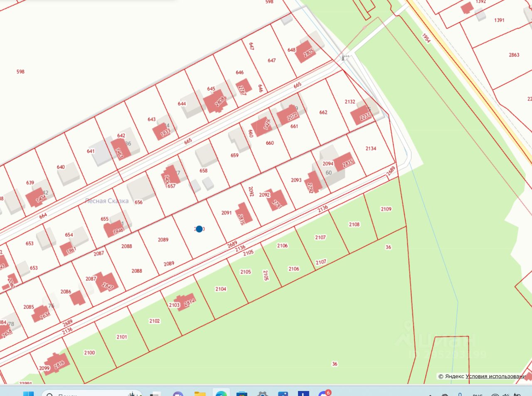
Task: Click parcel number 2132
Action: [x=350, y=101]
